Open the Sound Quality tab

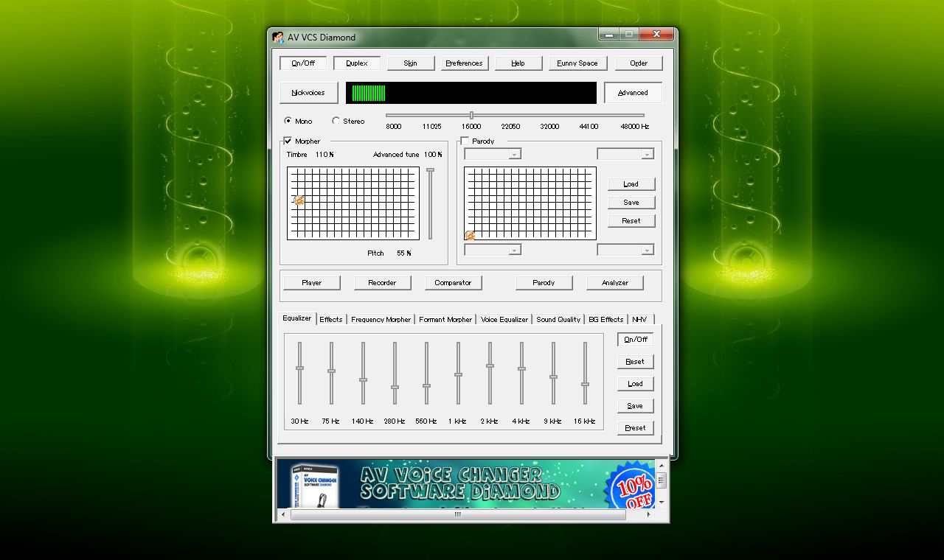coord(558,320)
